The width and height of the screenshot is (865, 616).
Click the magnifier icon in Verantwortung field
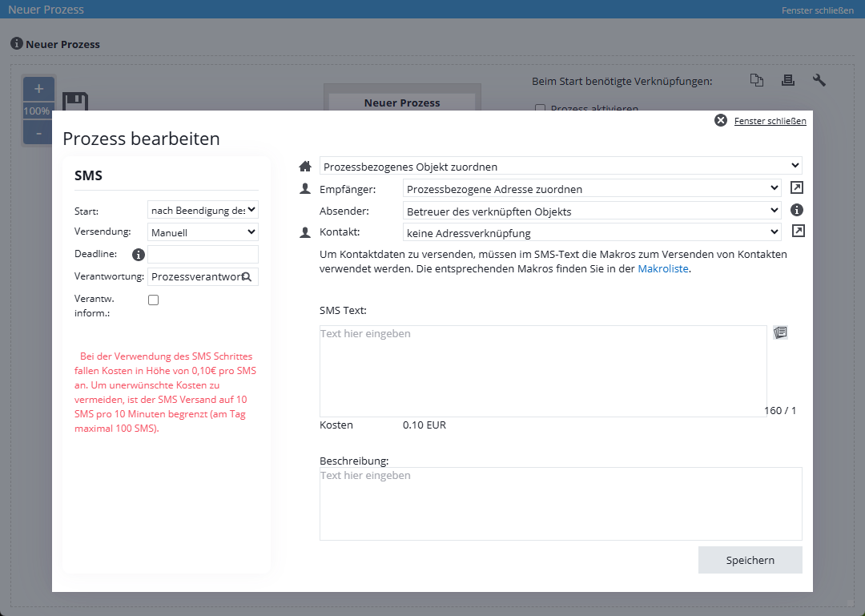[247, 276]
